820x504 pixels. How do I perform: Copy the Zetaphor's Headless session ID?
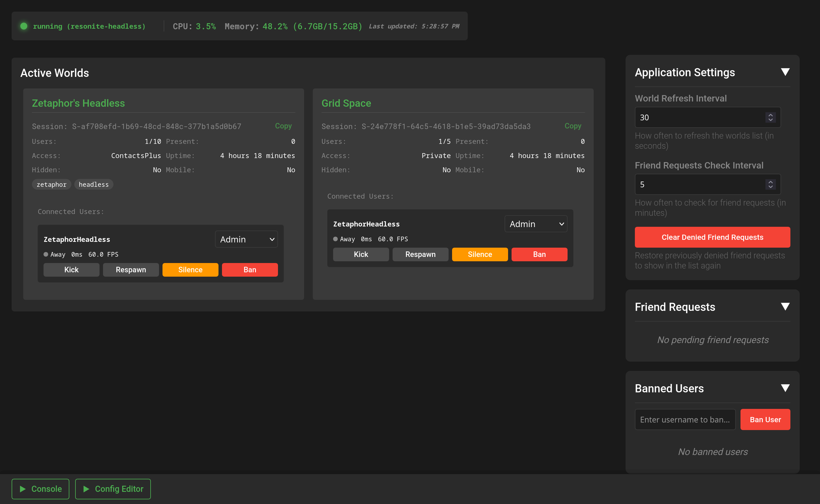pyautogui.click(x=283, y=126)
